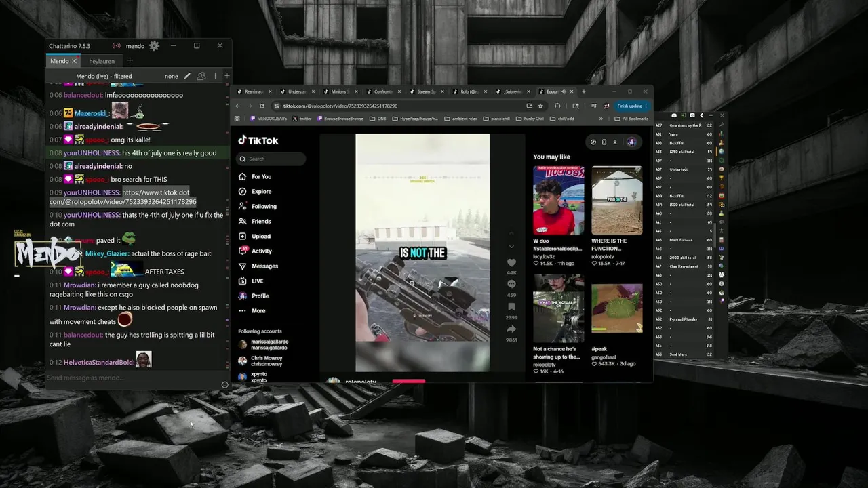Click username HelveticaStandardBold in chat
868x488 pixels.
pyautogui.click(x=98, y=363)
